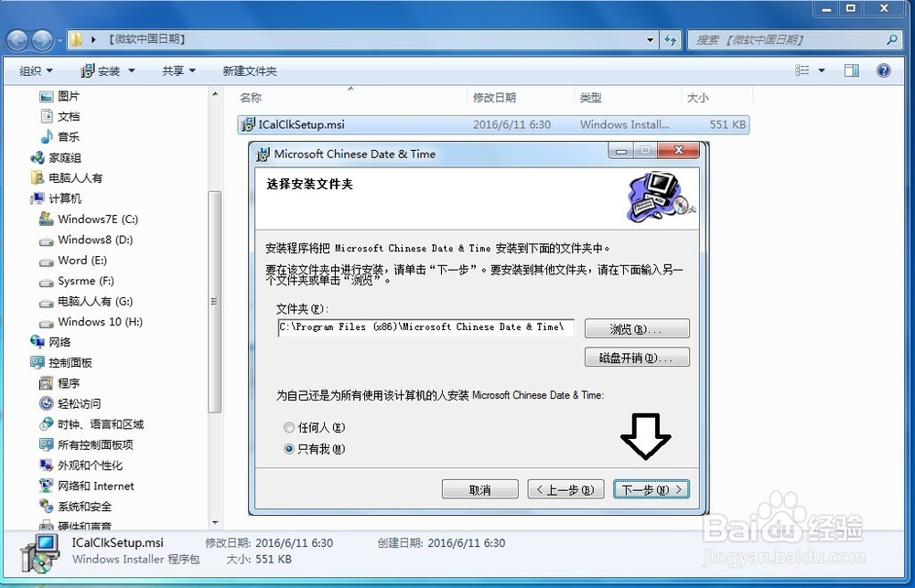Select the 任何人 (Everyone) radio button
The width and height of the screenshot is (915, 588).
coord(289,428)
